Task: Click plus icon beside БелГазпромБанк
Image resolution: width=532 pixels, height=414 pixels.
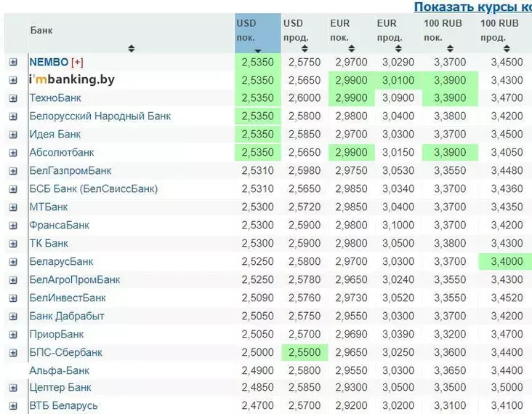Action: point(13,171)
